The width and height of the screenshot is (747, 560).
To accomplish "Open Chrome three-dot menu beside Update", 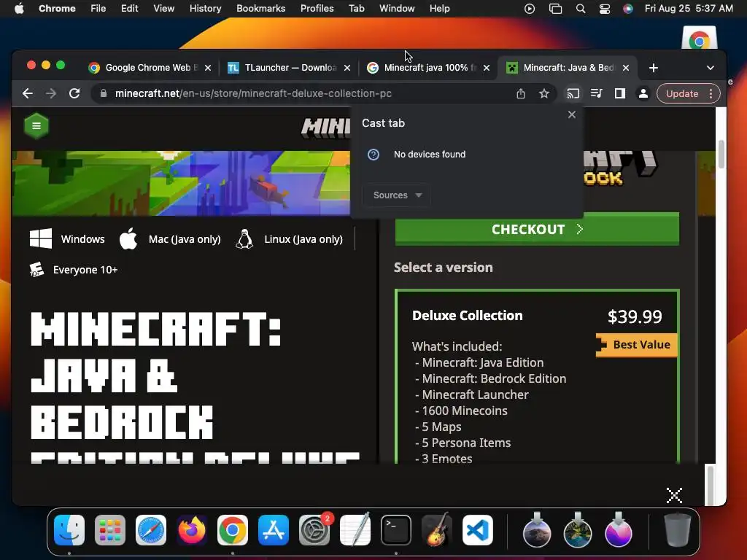I will click(x=711, y=93).
